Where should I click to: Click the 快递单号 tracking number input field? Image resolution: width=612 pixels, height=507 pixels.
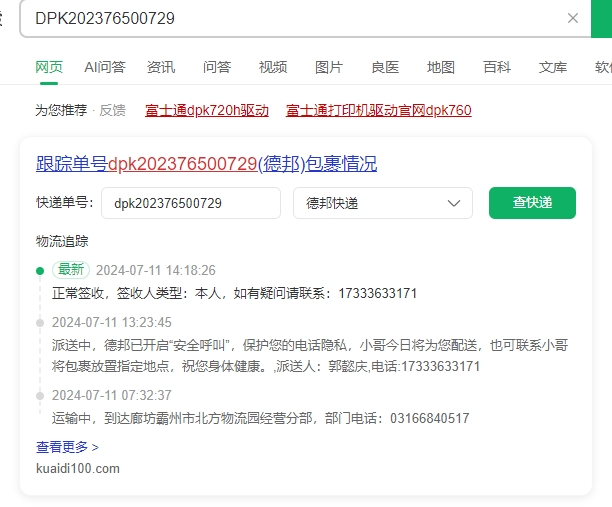pos(191,203)
